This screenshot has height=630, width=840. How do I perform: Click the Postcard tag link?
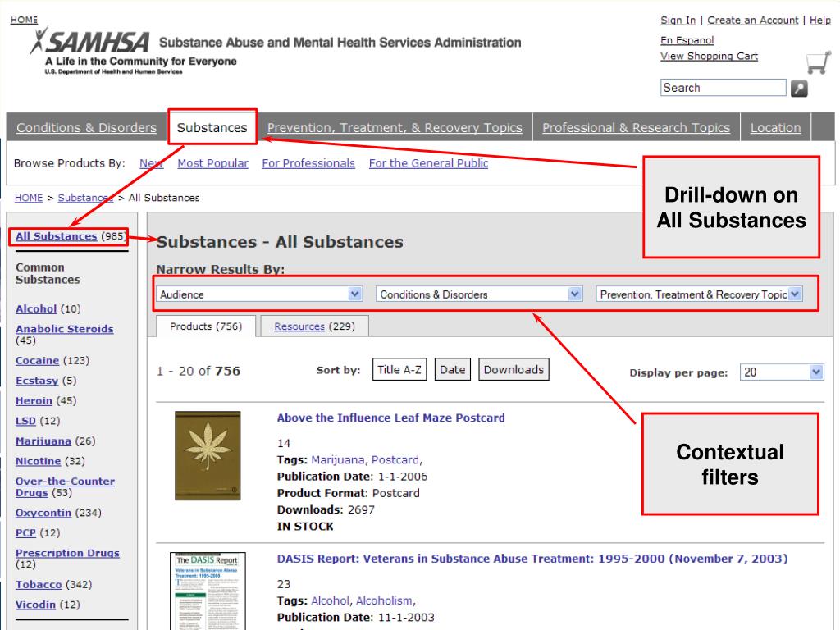pyautogui.click(x=395, y=459)
